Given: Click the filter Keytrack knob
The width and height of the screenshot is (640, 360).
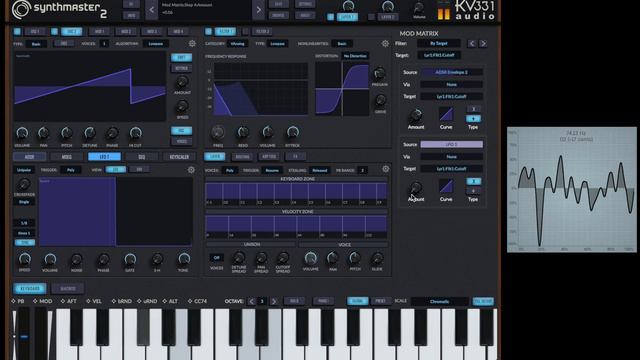Looking at the screenshot, I should pyautogui.click(x=293, y=132).
